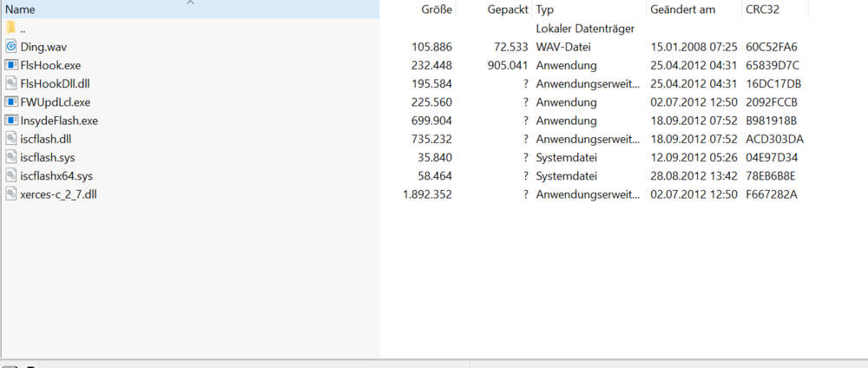Toggle the sort arrow above the Name column
Image resolution: width=868 pixels, height=368 pixels.
[190, 3]
